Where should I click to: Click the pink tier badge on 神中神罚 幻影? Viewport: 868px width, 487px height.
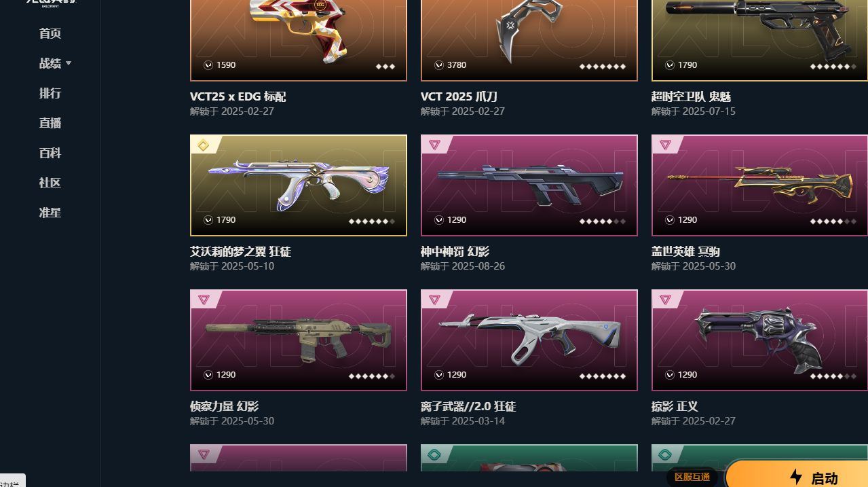coord(434,145)
